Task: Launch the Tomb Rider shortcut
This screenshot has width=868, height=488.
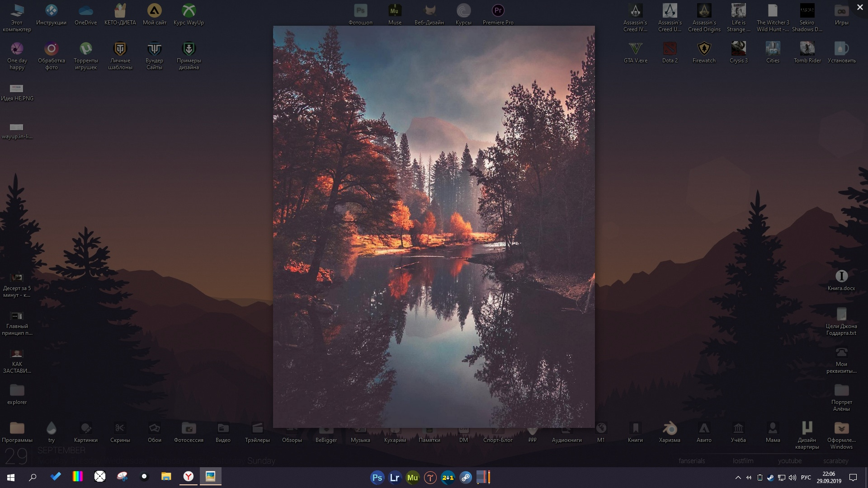Action: [807, 52]
